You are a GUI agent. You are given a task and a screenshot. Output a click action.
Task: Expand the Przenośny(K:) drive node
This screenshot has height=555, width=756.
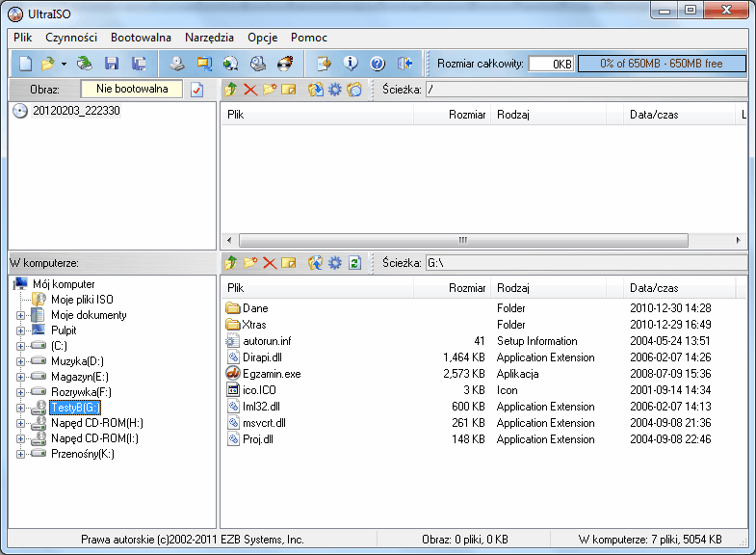[20, 454]
